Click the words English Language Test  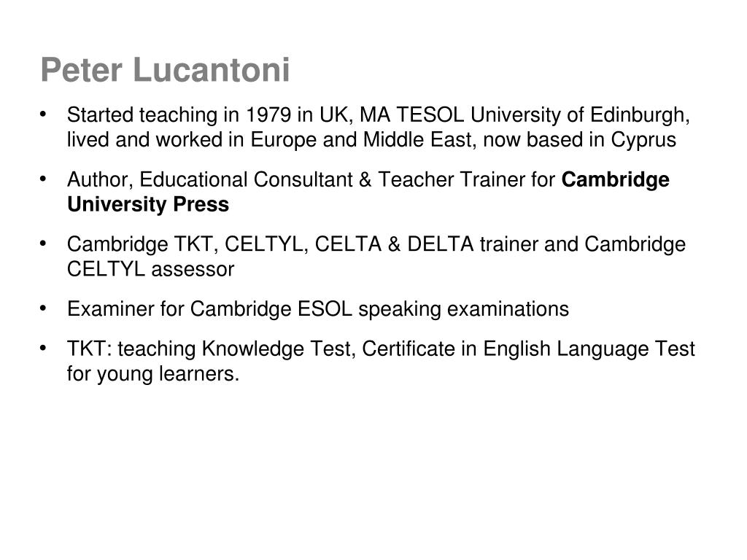[x=589, y=349]
